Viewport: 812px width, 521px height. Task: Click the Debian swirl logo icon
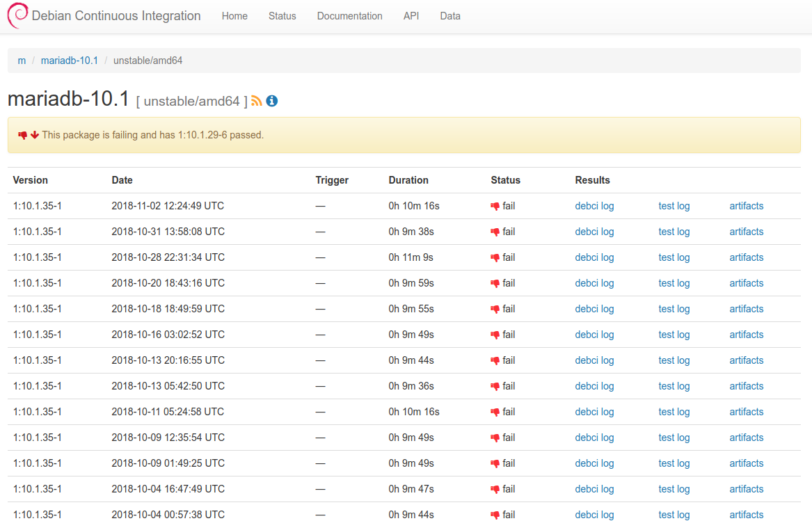pos(17,16)
